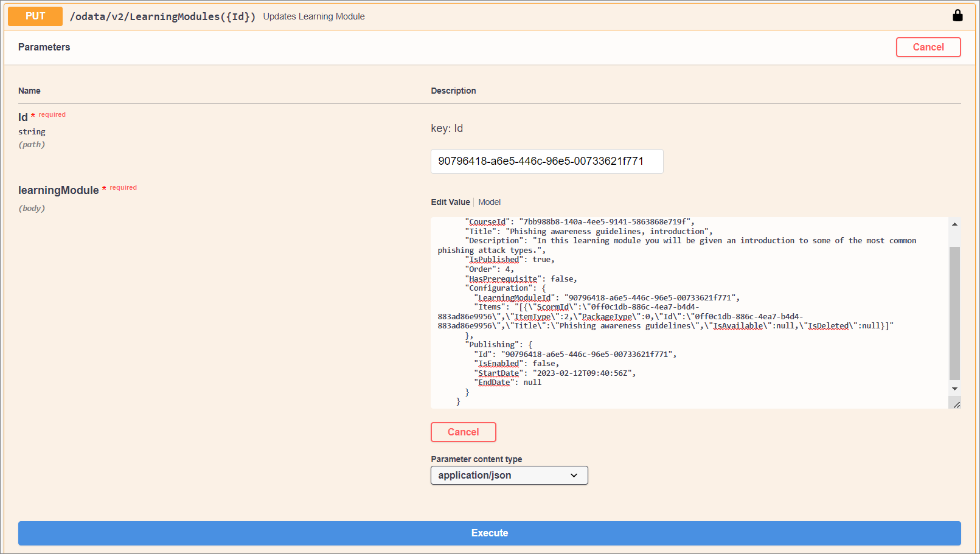The height and width of the screenshot is (554, 980).
Task: Place cursor on the "IsPublished" line in JSON
Action: pyautogui.click(x=511, y=260)
